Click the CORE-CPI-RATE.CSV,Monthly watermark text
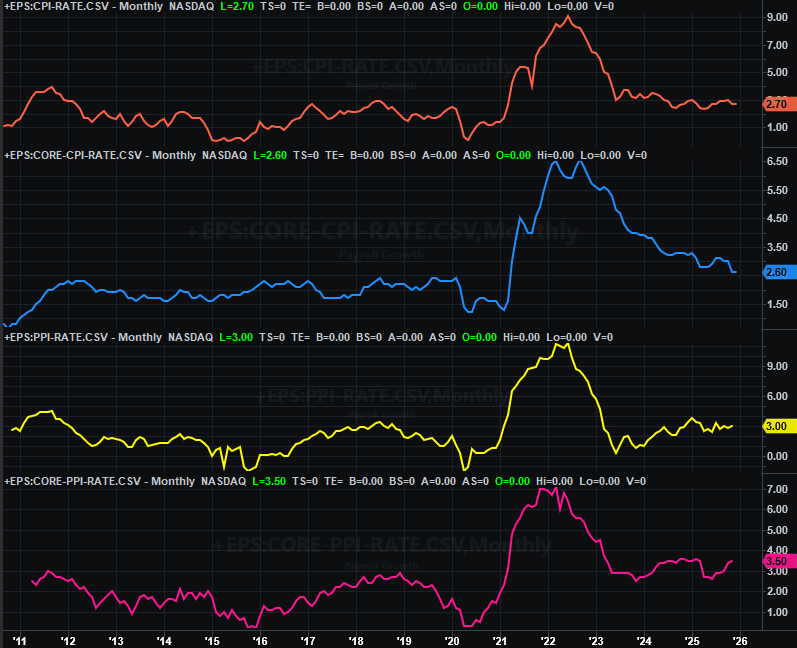Screen dimensions: 797x648 click(x=382, y=233)
